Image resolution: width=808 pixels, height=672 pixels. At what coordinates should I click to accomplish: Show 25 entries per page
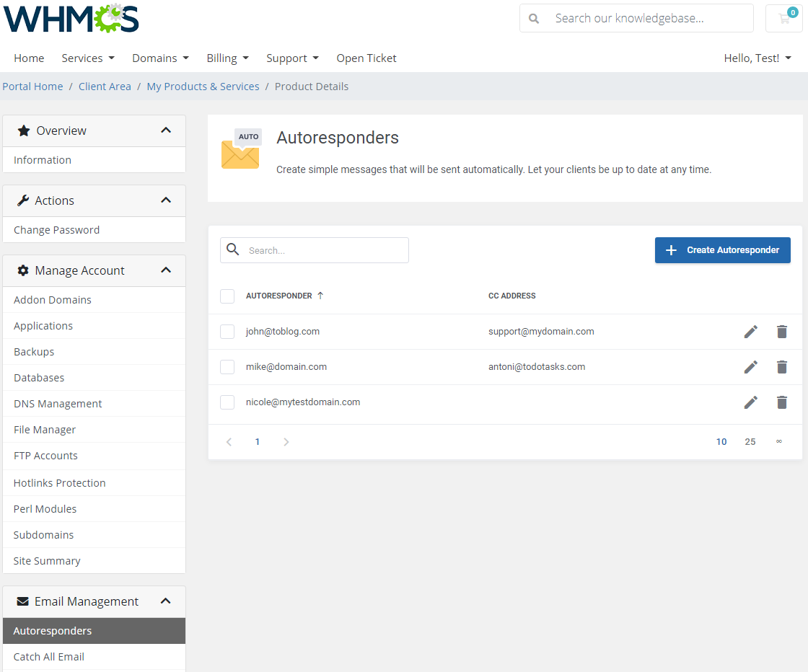click(x=750, y=442)
